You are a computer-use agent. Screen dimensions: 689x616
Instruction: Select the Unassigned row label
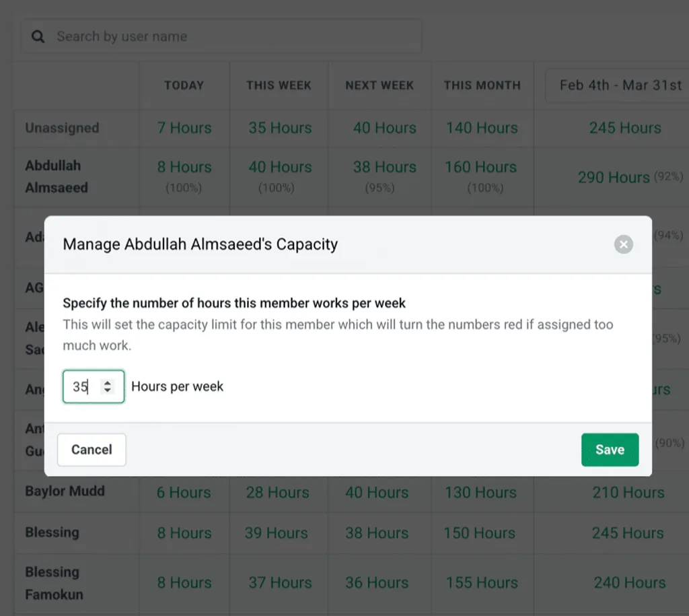click(62, 127)
